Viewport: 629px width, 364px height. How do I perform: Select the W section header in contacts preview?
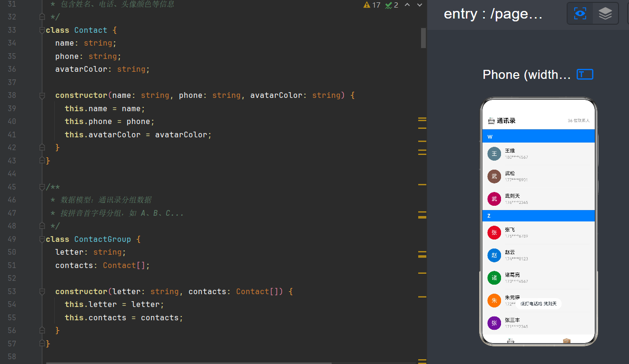click(x=539, y=137)
